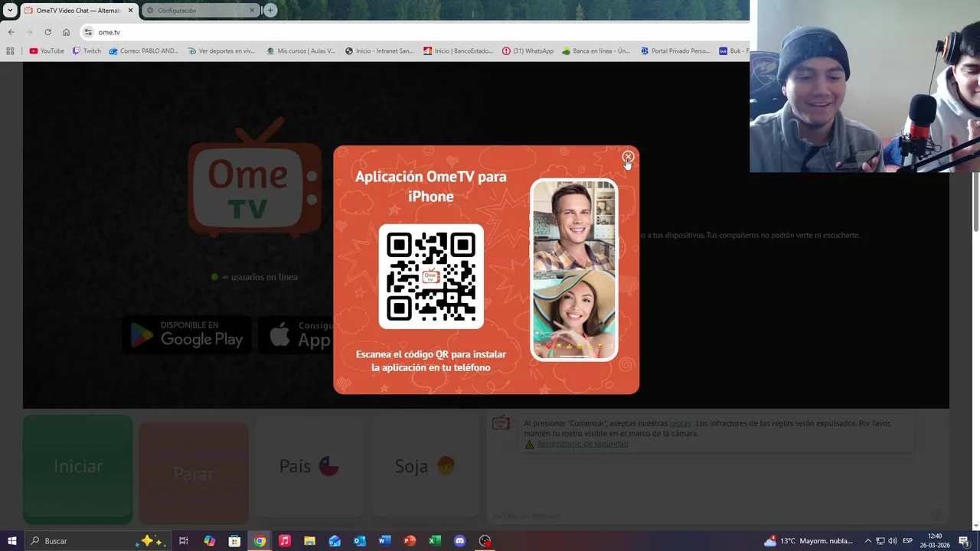Open the ESP language selector
The width and height of the screenshot is (980, 551).
907,541
